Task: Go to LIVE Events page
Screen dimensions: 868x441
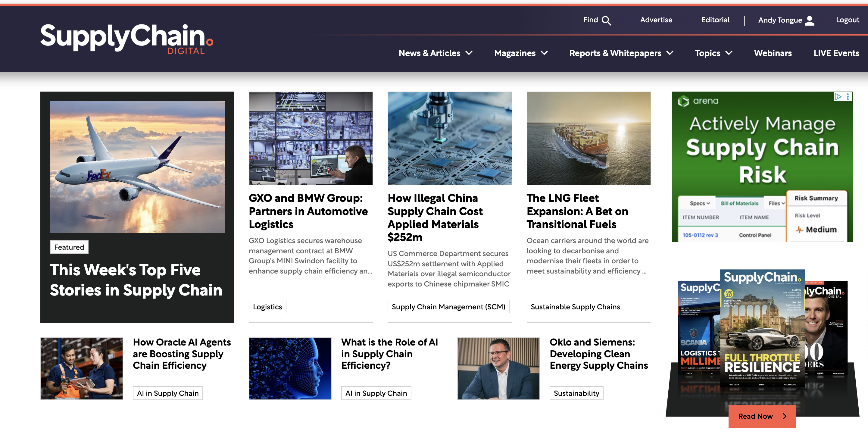Action: click(836, 53)
